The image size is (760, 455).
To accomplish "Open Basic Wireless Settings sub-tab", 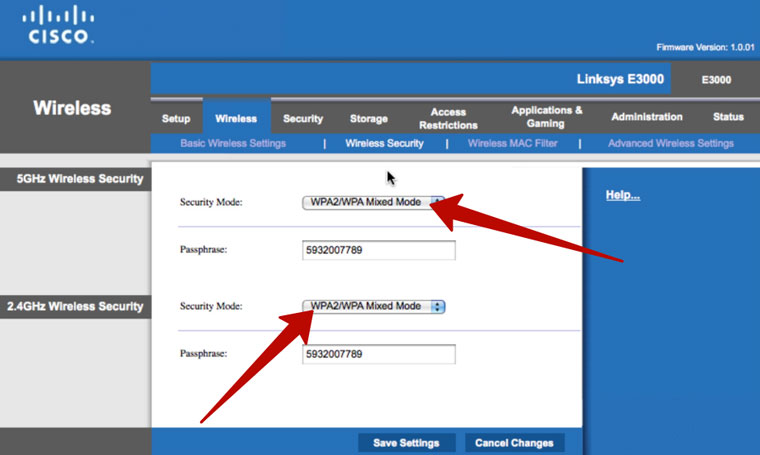I will [233, 143].
